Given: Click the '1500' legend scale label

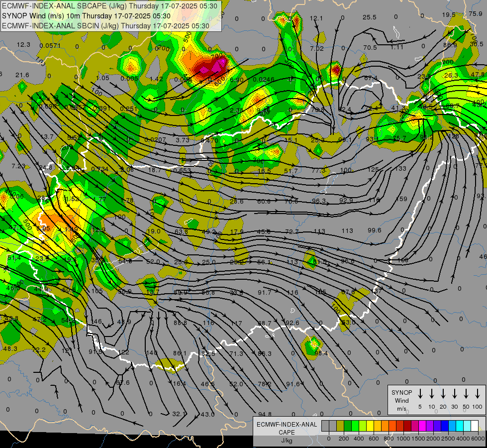Looking at the screenshot, I should coord(418,439).
